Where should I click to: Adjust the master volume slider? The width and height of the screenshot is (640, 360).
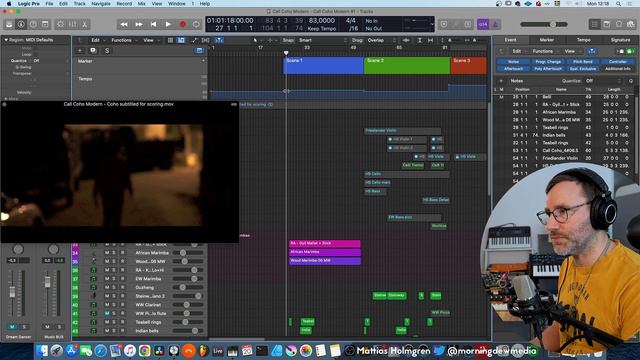point(544,24)
